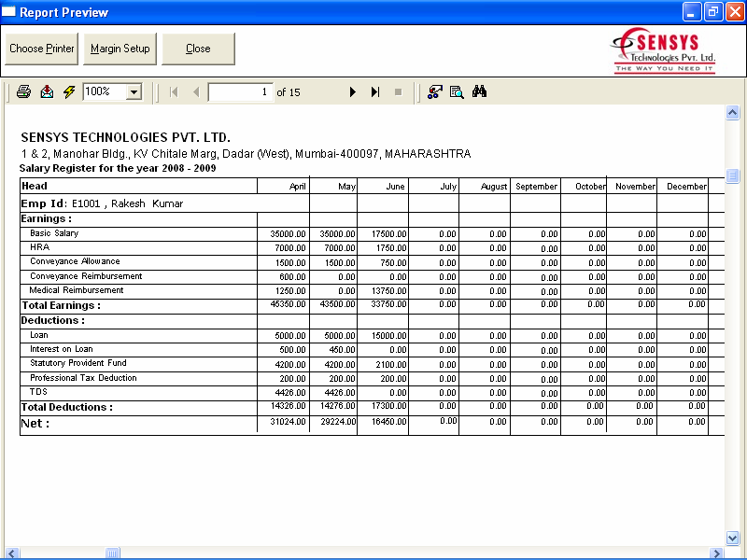Click the 'April' column header
This screenshot has width=747, height=560.
coord(298,187)
